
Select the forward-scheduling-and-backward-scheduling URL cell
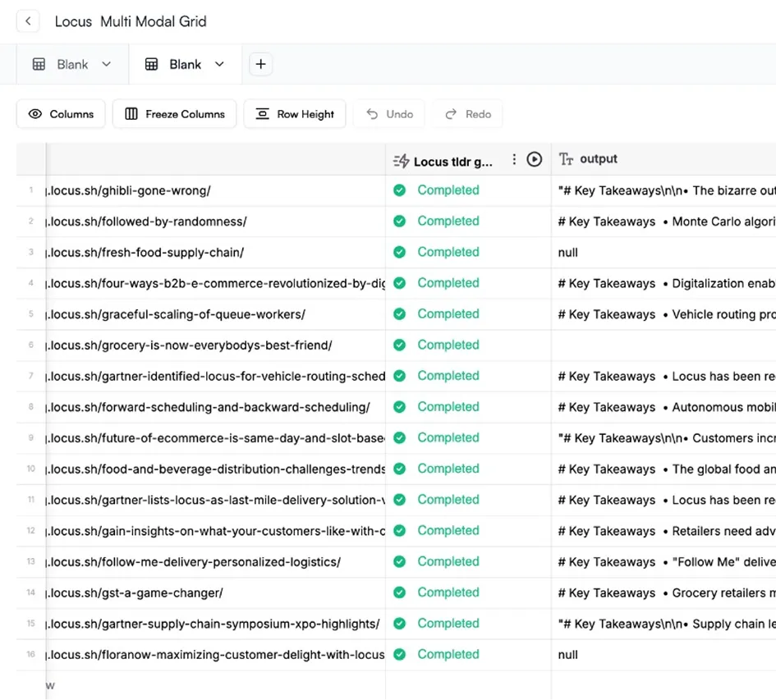(x=216, y=407)
